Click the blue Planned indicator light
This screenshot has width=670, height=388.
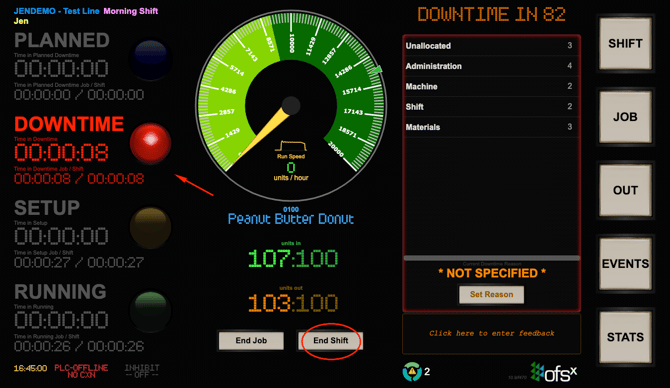tap(150, 60)
